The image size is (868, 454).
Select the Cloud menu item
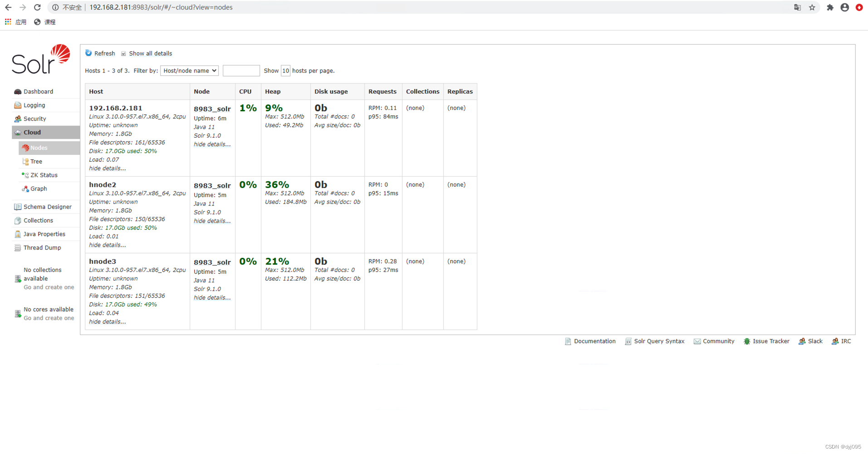tap(46, 133)
